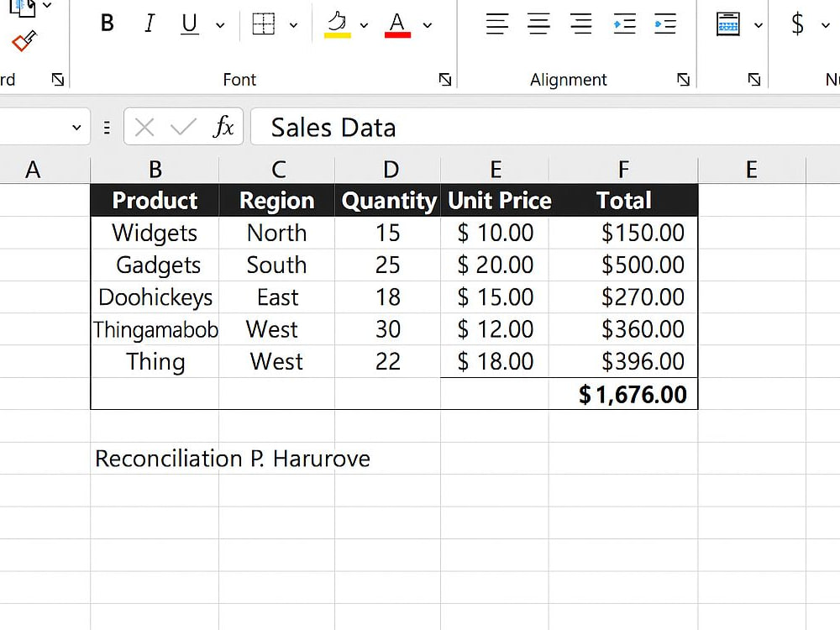The height and width of the screenshot is (630, 840).
Task: Select grand total cell $1,676.00
Action: 623,394
